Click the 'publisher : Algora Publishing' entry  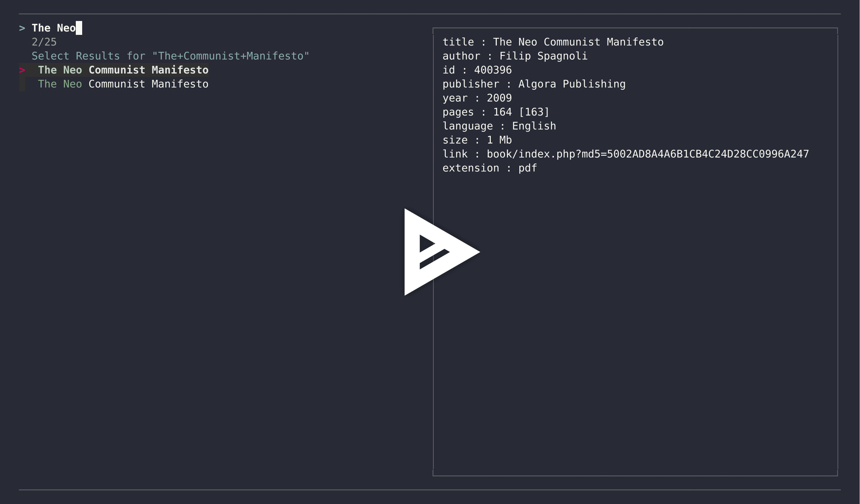(534, 84)
